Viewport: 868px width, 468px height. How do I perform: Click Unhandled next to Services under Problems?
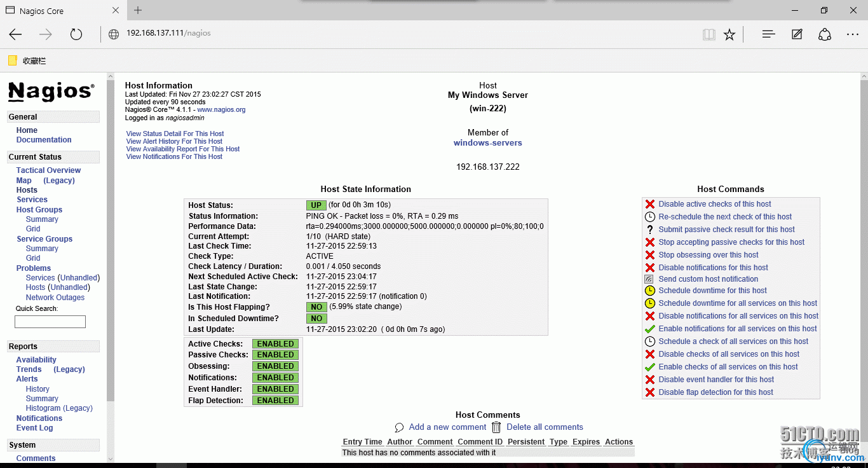[79, 278]
